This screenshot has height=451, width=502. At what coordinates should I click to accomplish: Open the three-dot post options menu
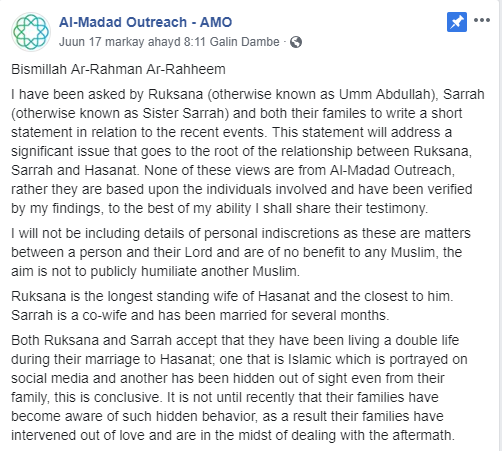click(x=482, y=20)
